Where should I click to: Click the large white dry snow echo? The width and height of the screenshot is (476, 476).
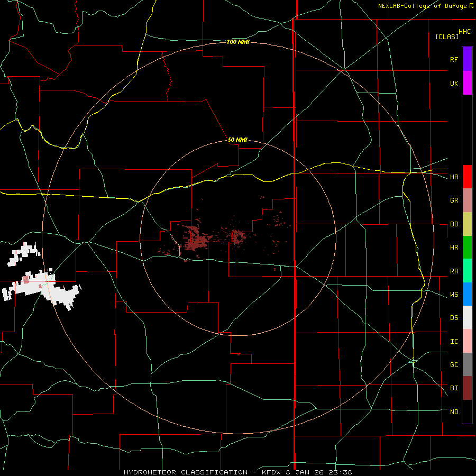pos(42,289)
